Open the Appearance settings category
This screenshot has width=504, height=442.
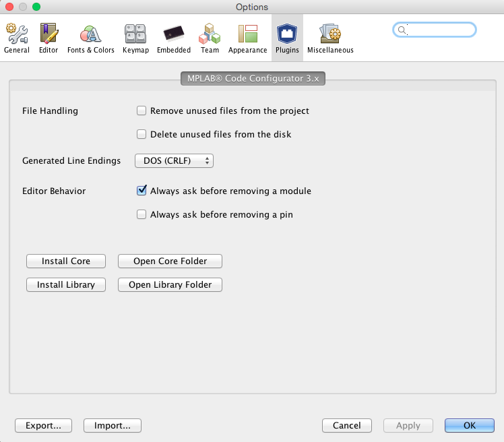(x=247, y=38)
